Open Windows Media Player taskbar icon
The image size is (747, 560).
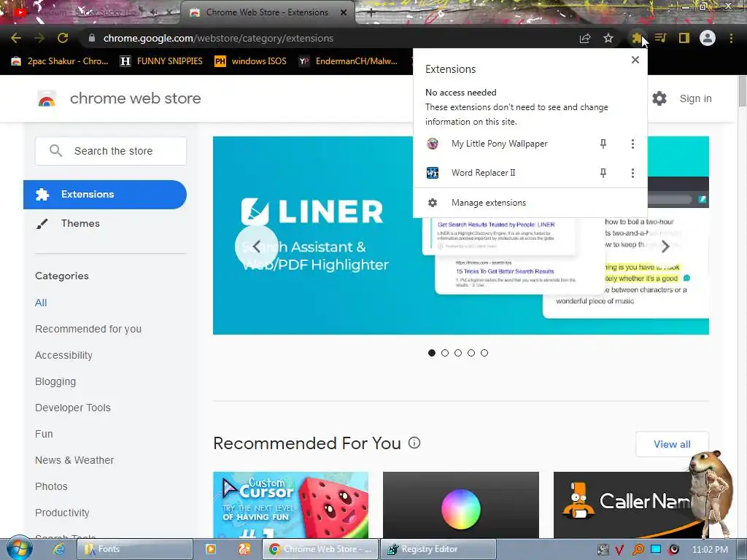tap(211, 549)
